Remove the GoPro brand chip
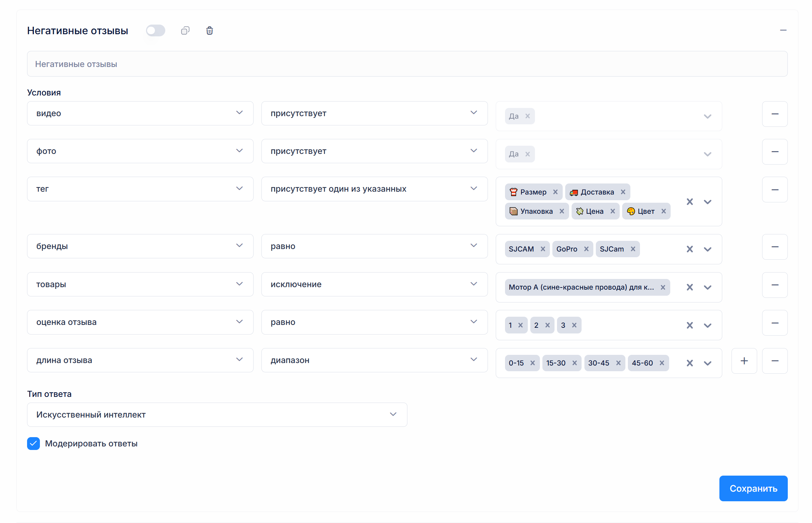The width and height of the screenshot is (812, 523). [586, 249]
